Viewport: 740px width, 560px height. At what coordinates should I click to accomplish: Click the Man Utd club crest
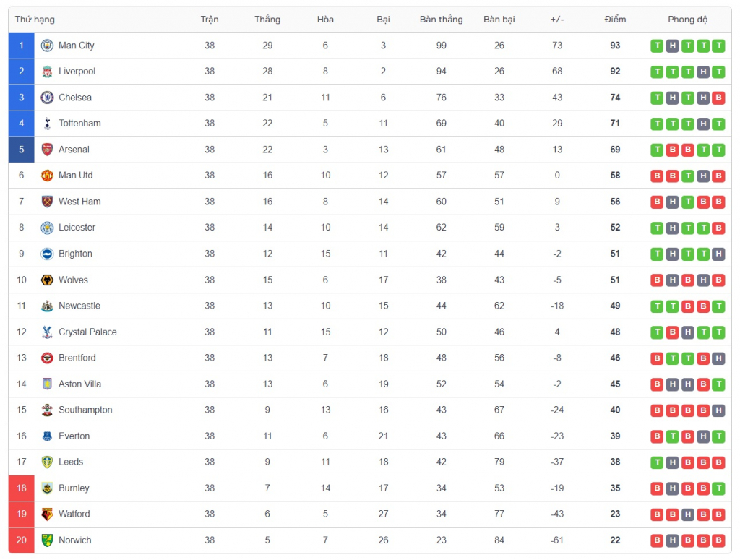[47, 176]
